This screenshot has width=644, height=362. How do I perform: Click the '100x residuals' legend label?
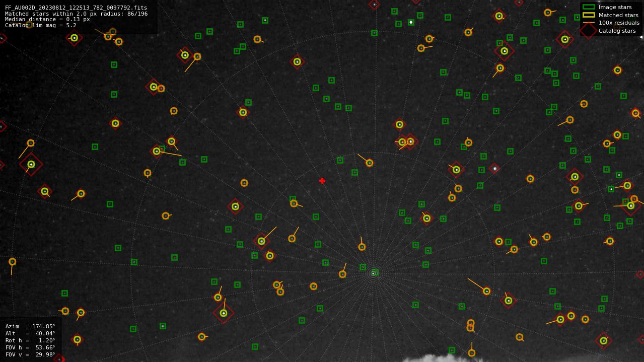[x=619, y=23]
